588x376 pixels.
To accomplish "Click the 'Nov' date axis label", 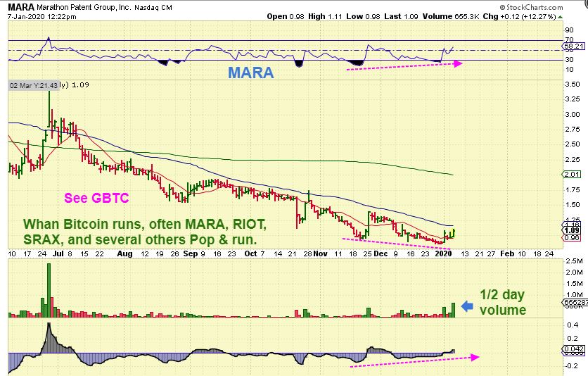I will [320, 253].
